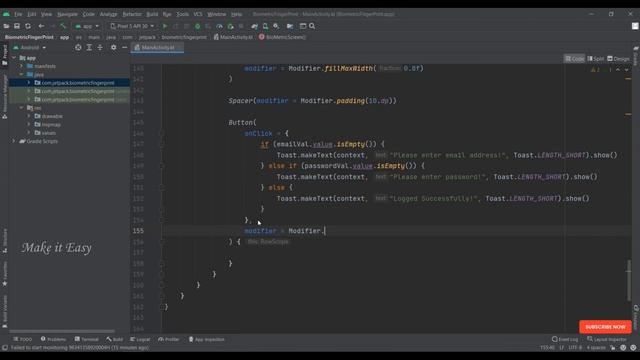Click the BiometricFingerPrint breadcrumb

[29, 37]
